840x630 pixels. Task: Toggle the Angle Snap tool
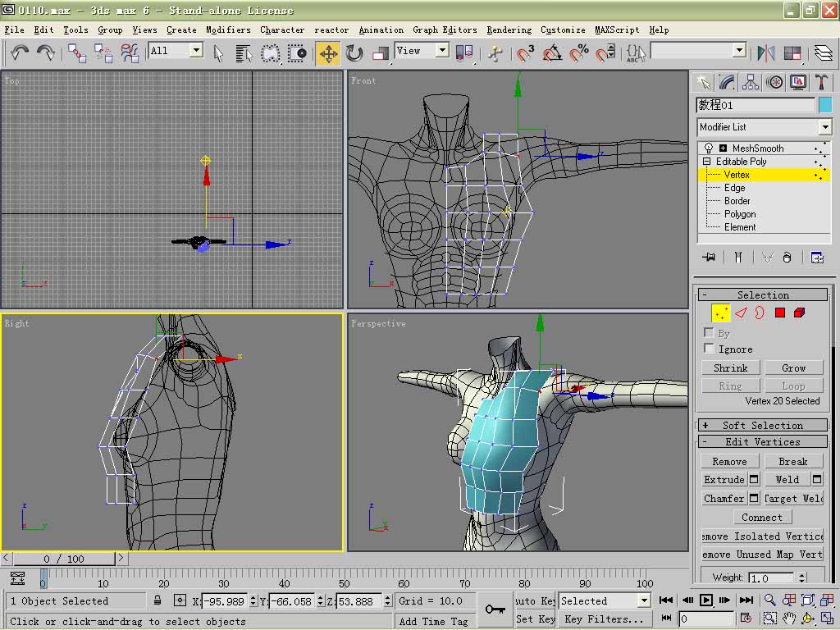[x=552, y=53]
